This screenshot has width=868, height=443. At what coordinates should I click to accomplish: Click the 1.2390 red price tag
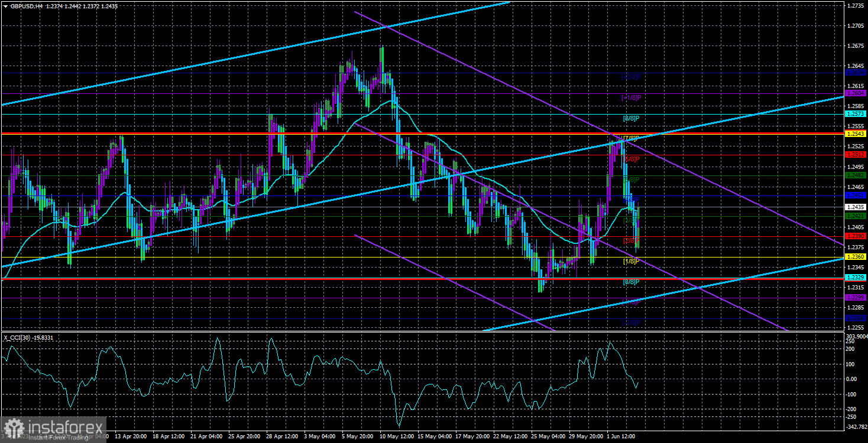tap(856, 236)
